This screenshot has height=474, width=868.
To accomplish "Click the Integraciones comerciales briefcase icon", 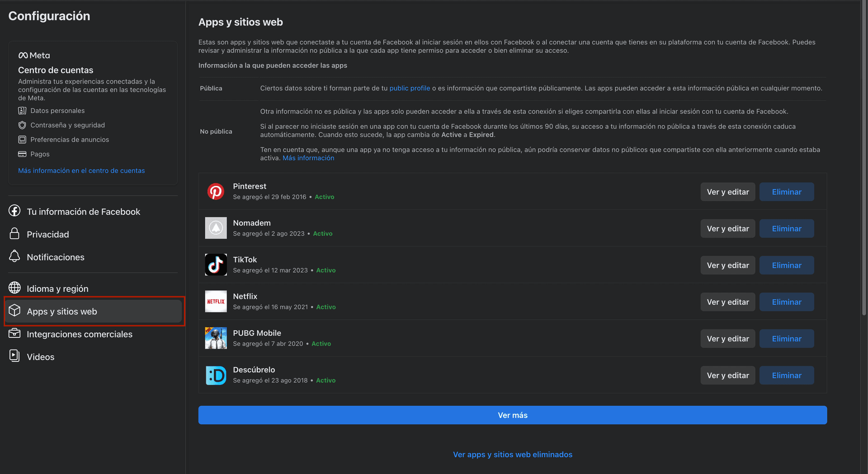I will (x=14, y=333).
